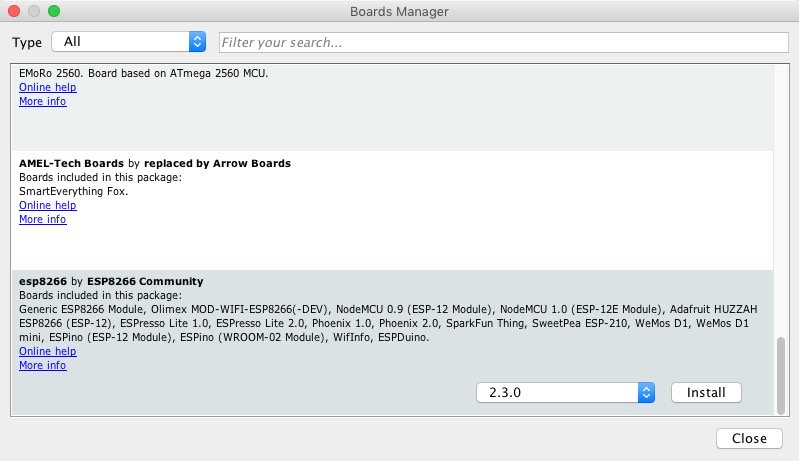Screen dimensions: 799x461
Task: Open Online help link under EMoRo 2560
Action: [x=48, y=87]
